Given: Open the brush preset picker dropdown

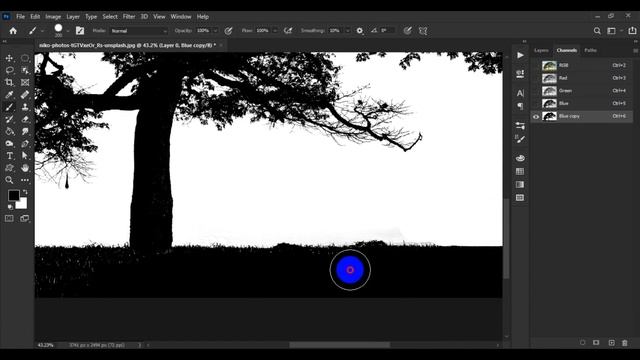Looking at the screenshot, I should click(x=68, y=31).
